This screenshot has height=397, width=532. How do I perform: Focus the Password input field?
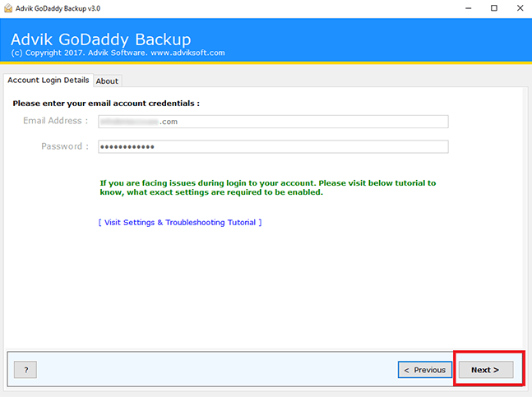pos(273,147)
